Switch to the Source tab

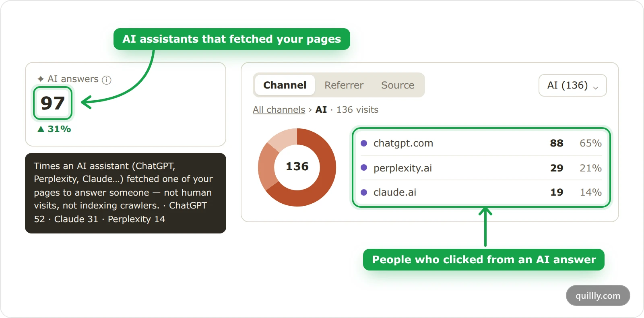click(398, 85)
